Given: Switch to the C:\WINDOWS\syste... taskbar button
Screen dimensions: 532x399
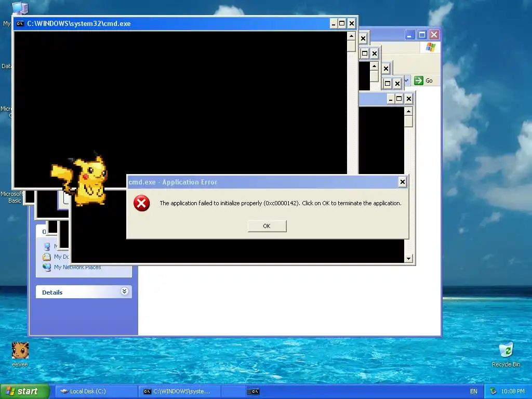Looking at the screenshot, I should (x=180, y=391).
